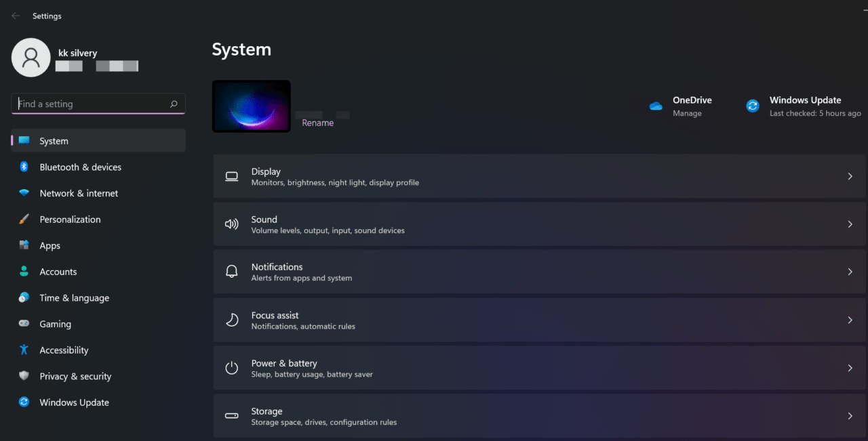Expand Storage settings chevron
Screen dimensions: 868x441
pyautogui.click(x=850, y=416)
